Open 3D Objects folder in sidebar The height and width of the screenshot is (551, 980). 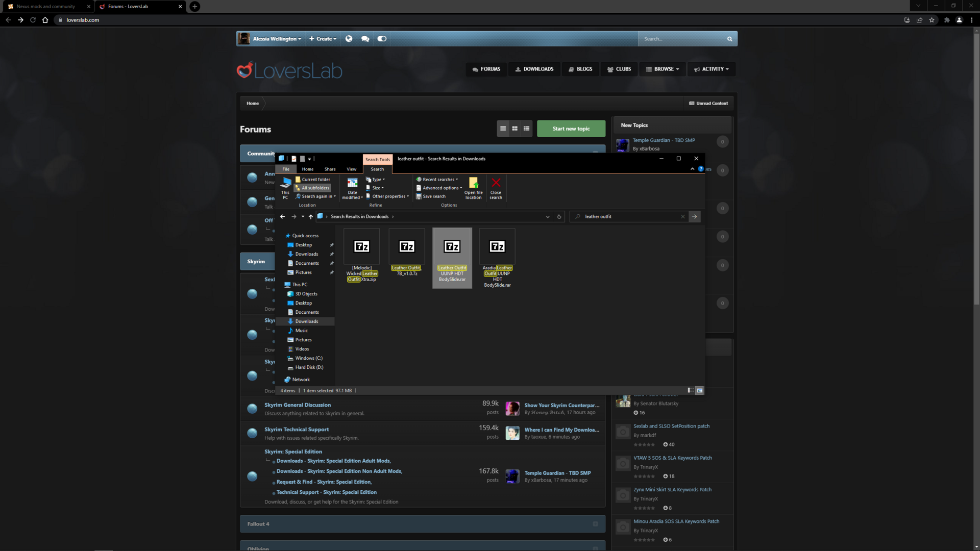[306, 294]
